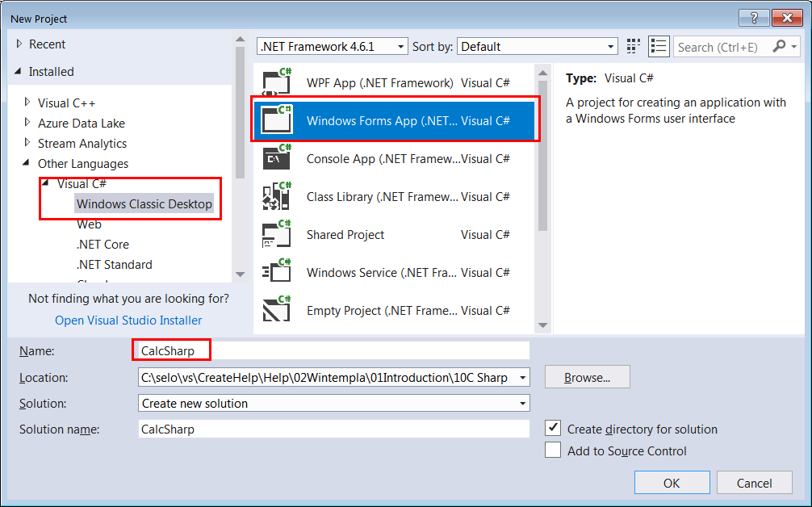Select 'Shared Project' template name

(345, 235)
